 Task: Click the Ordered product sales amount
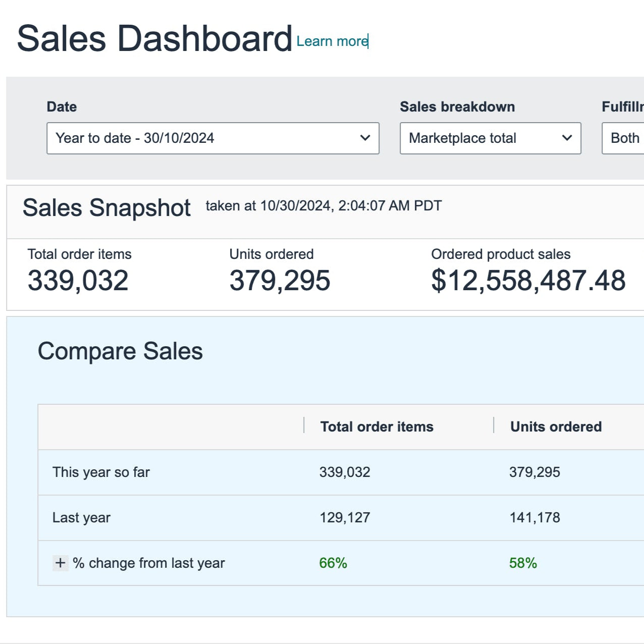(x=528, y=281)
